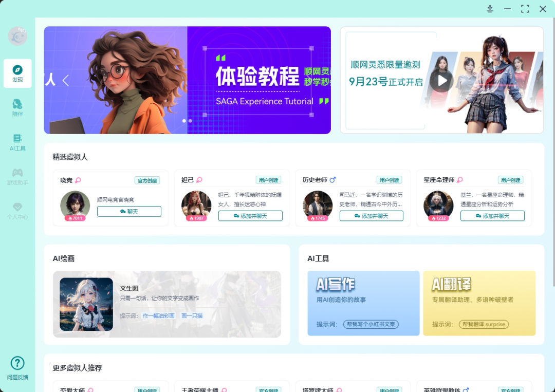The height and width of the screenshot is (392, 555).
Task: Open 历史老师's avatar picture
Action: [318, 205]
